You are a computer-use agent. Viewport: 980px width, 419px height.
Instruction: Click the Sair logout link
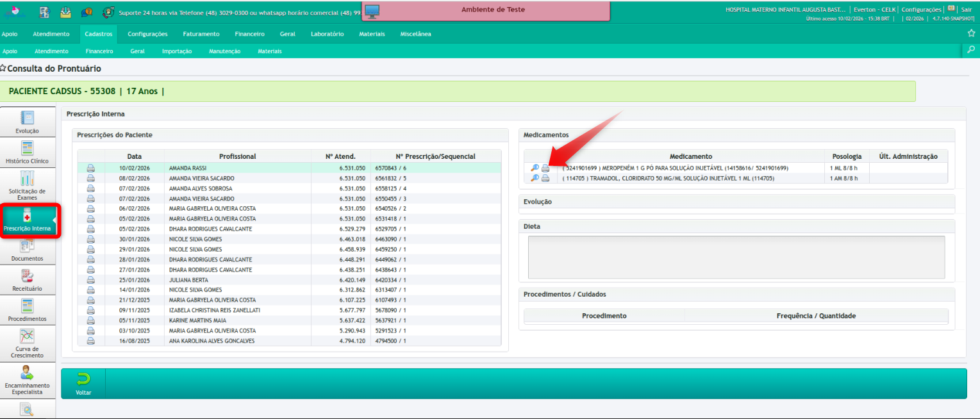[x=967, y=10]
